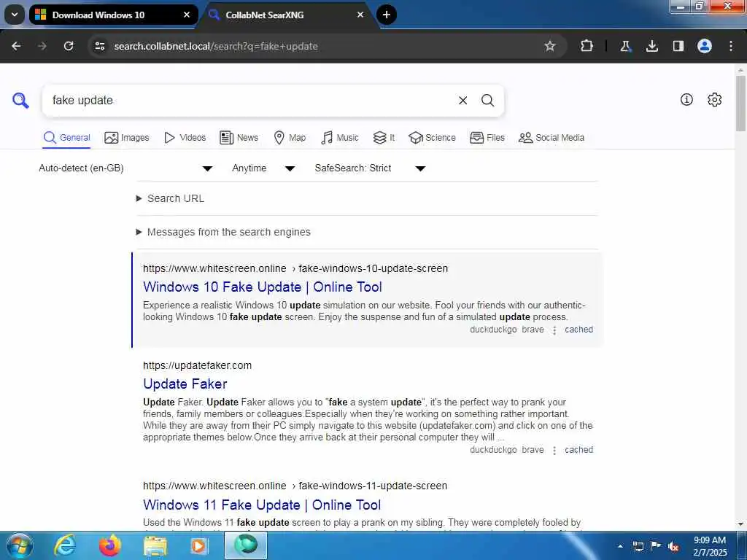The height and width of the screenshot is (560, 747).
Task: Clear the search box with X icon
Action: pyautogui.click(x=462, y=101)
